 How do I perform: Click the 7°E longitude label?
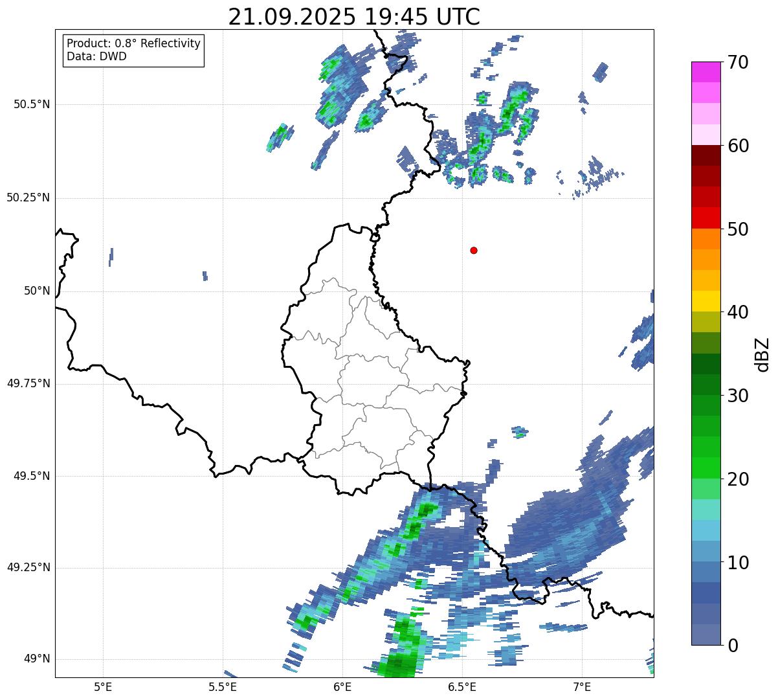click(x=582, y=686)
